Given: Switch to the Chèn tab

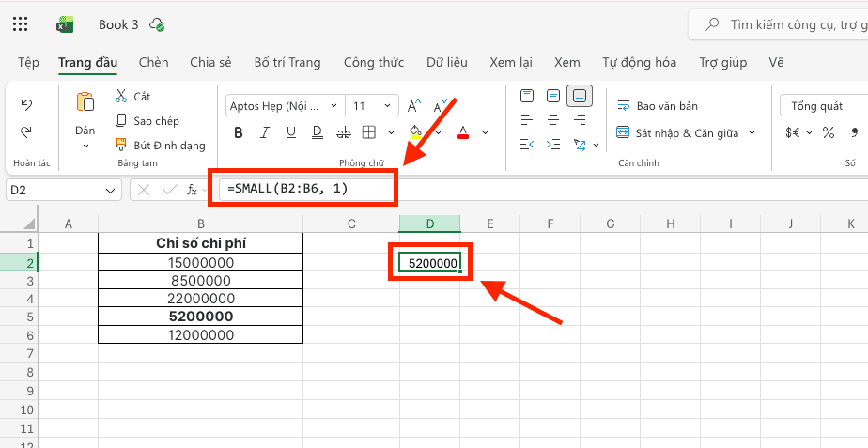Looking at the screenshot, I should tap(153, 62).
